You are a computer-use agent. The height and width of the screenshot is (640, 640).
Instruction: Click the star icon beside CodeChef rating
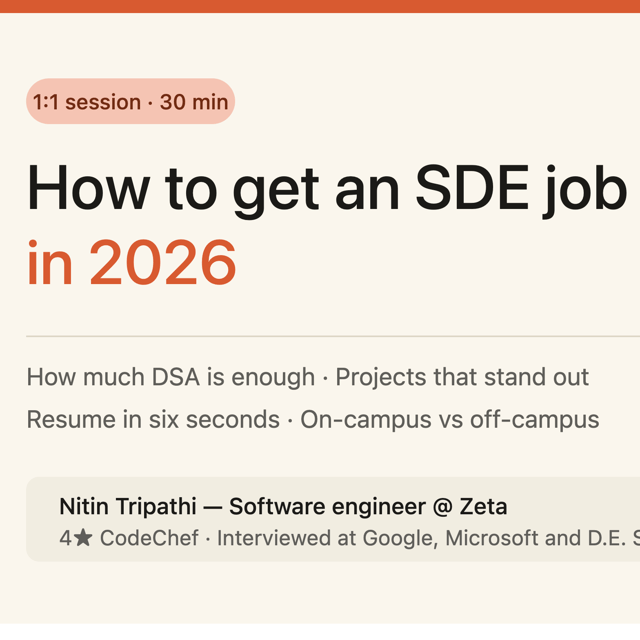(83, 538)
